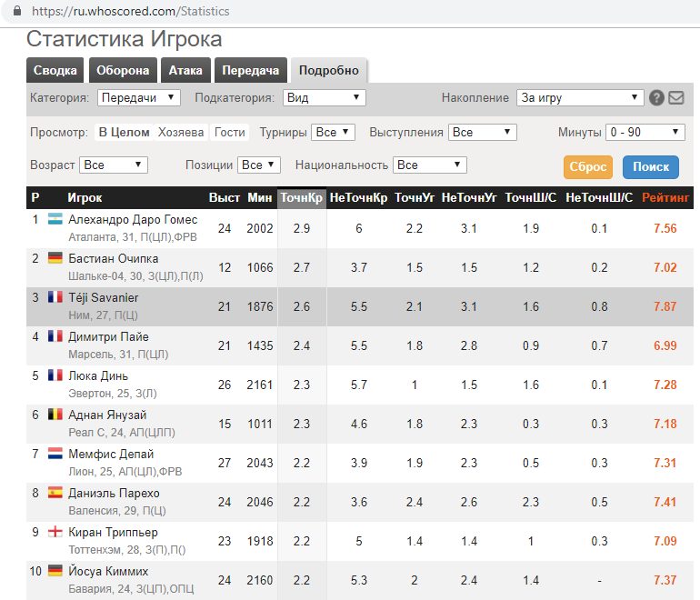The height and width of the screenshot is (600, 700).
Task: Expand the Накопление dropdown
Action: click(x=580, y=98)
